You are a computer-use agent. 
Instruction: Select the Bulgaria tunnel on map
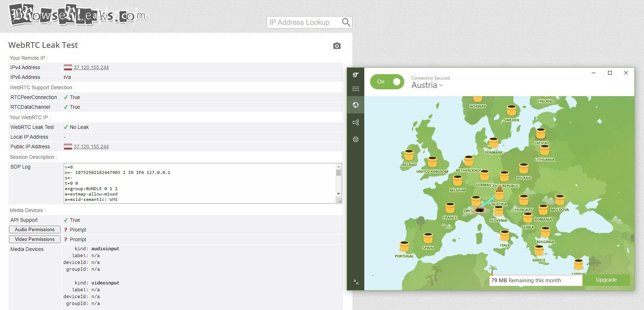[545, 232]
